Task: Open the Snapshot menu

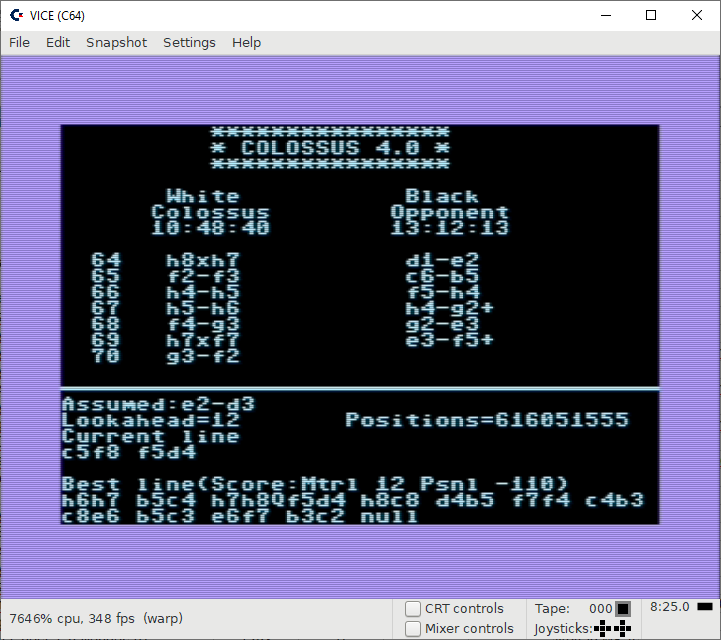Action: pyautogui.click(x=116, y=42)
